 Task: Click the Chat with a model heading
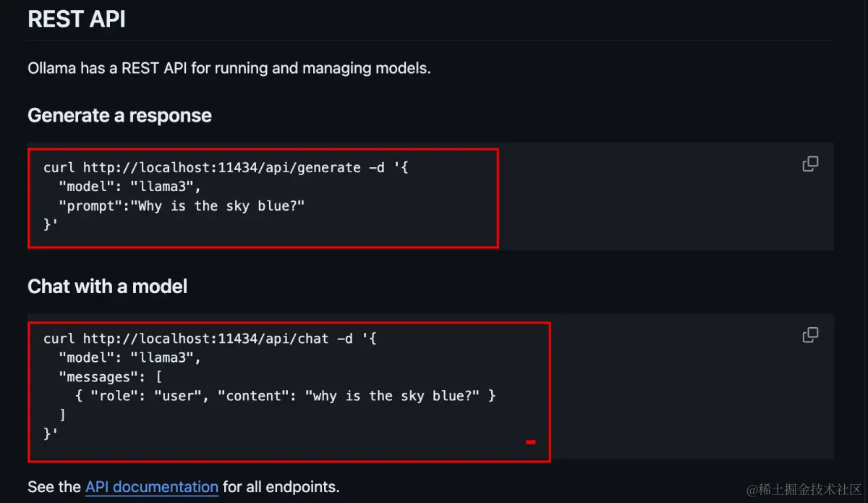[107, 286]
